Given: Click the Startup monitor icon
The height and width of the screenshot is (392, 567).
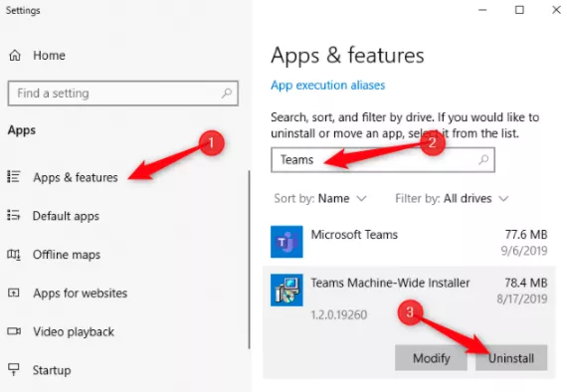Looking at the screenshot, I should (14, 369).
